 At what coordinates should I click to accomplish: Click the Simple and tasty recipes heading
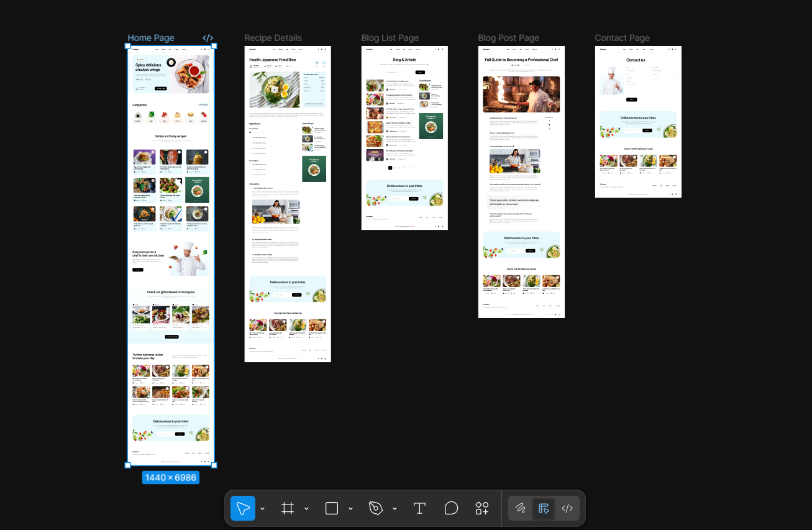[171, 136]
